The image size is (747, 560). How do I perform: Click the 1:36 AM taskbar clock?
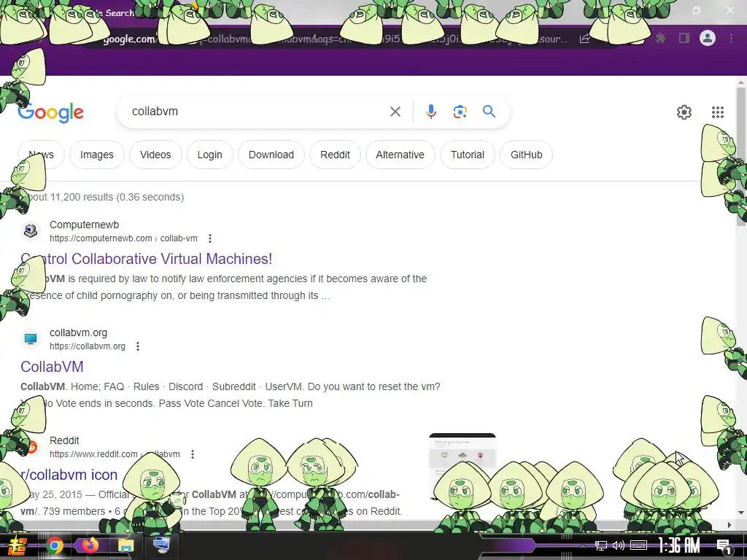679,545
